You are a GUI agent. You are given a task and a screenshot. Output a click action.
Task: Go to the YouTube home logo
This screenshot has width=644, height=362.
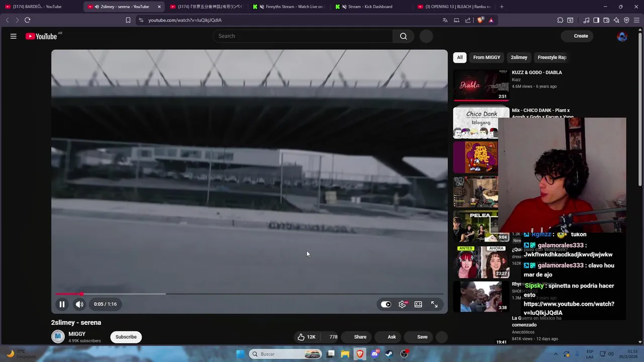tap(42, 36)
